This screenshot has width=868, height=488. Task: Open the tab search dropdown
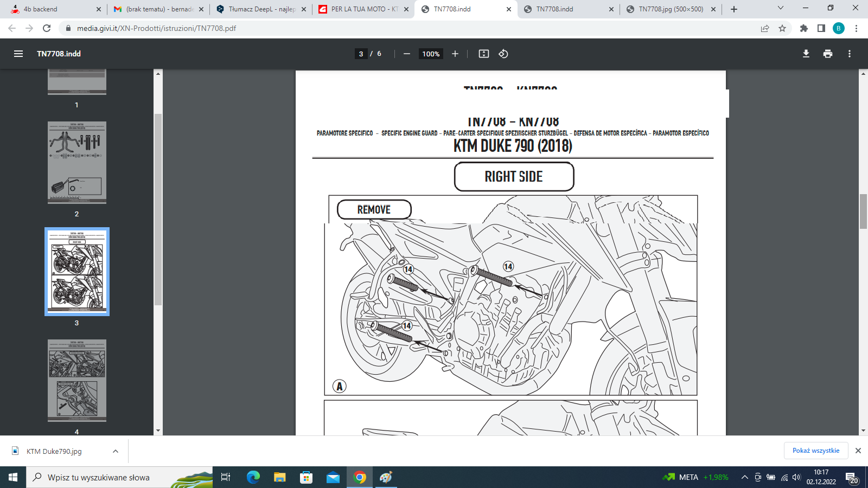tap(781, 8)
